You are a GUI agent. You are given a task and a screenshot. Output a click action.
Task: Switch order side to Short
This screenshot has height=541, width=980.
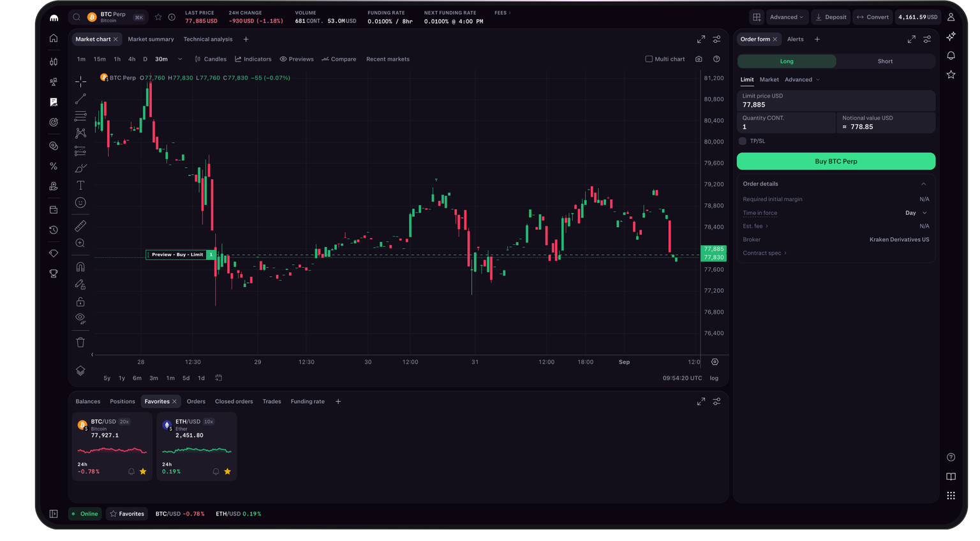pos(885,61)
